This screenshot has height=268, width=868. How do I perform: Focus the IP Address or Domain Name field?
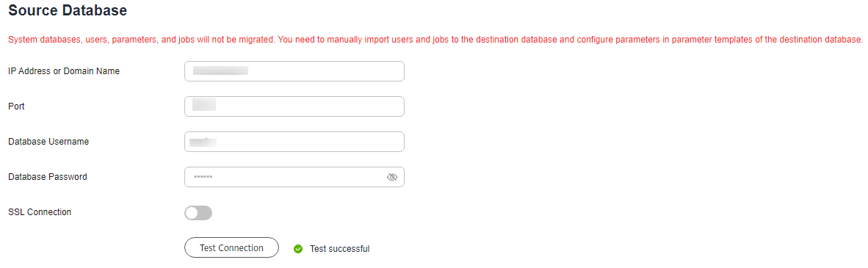[x=294, y=71]
